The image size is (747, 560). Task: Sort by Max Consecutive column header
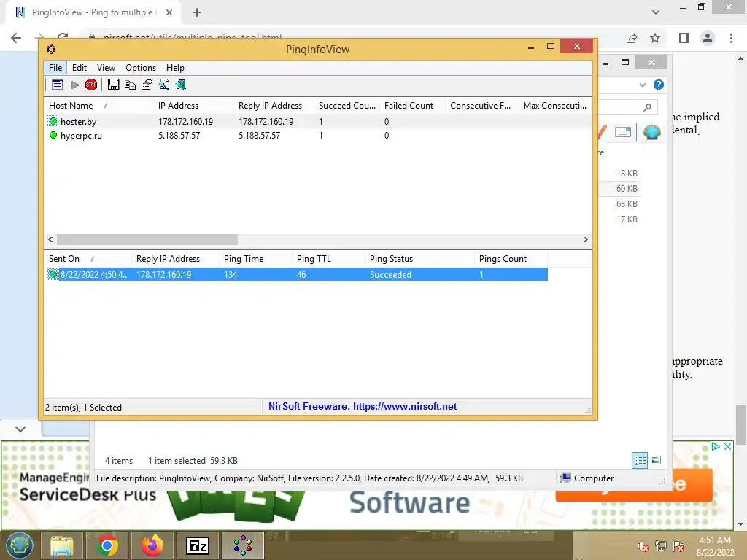(554, 106)
